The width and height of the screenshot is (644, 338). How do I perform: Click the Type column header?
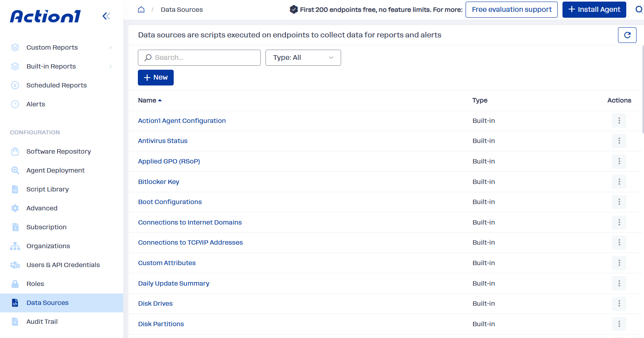click(x=480, y=100)
